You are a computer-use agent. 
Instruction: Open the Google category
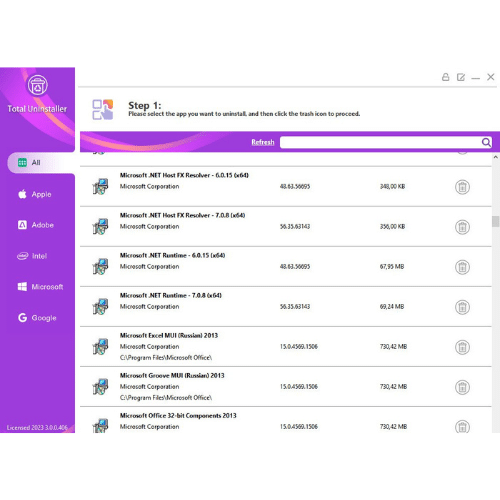tap(37, 318)
